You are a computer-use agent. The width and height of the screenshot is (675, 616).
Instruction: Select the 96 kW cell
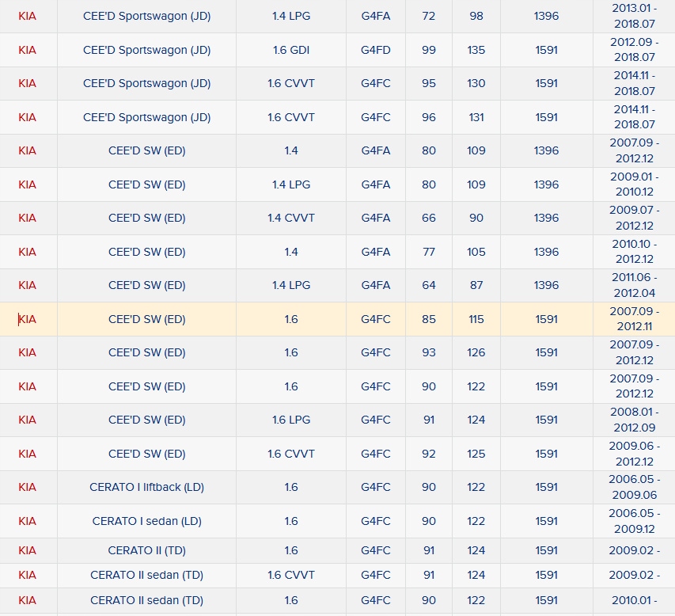click(429, 117)
